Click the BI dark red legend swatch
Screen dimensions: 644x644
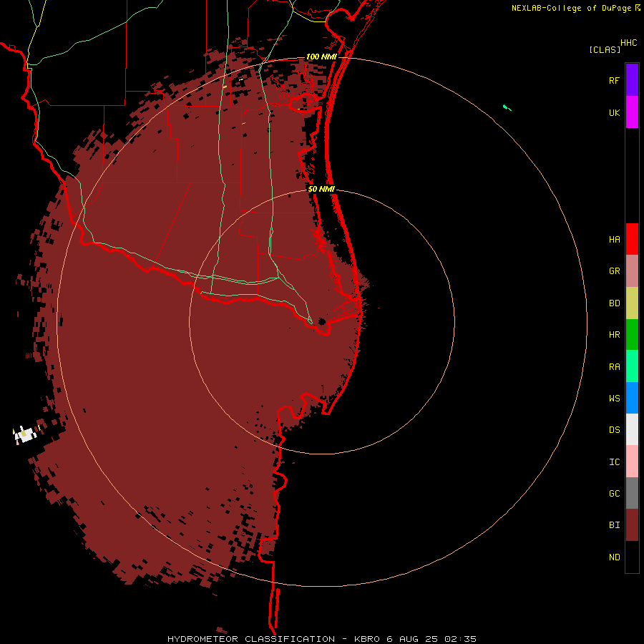(632, 525)
